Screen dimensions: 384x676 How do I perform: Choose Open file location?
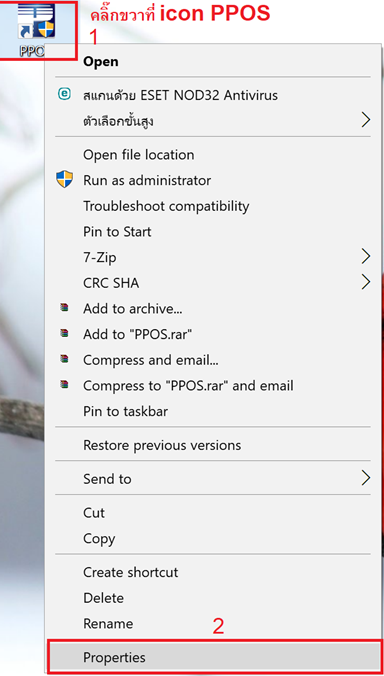point(138,155)
